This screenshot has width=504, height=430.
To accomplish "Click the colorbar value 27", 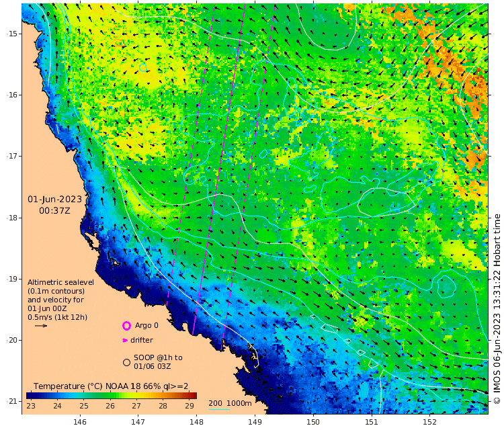I will click(136, 406).
